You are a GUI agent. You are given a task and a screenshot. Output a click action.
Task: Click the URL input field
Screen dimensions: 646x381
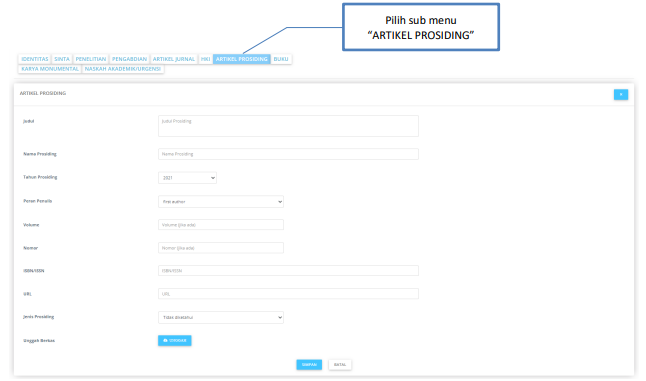tap(288, 294)
